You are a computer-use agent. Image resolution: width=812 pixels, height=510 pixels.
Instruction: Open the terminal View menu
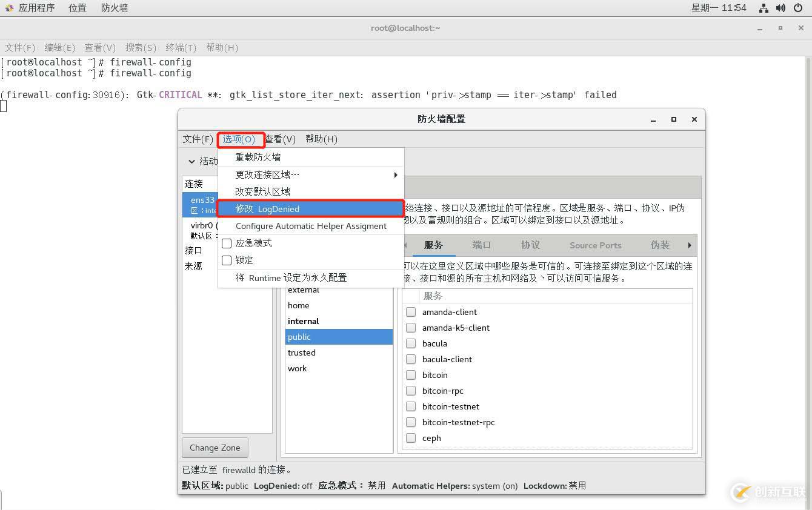100,47
